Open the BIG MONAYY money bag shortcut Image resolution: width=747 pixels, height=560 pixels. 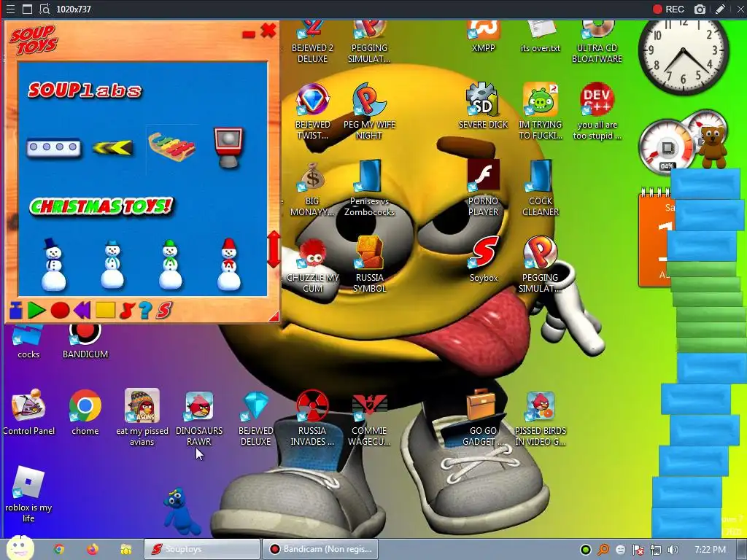[x=312, y=189]
